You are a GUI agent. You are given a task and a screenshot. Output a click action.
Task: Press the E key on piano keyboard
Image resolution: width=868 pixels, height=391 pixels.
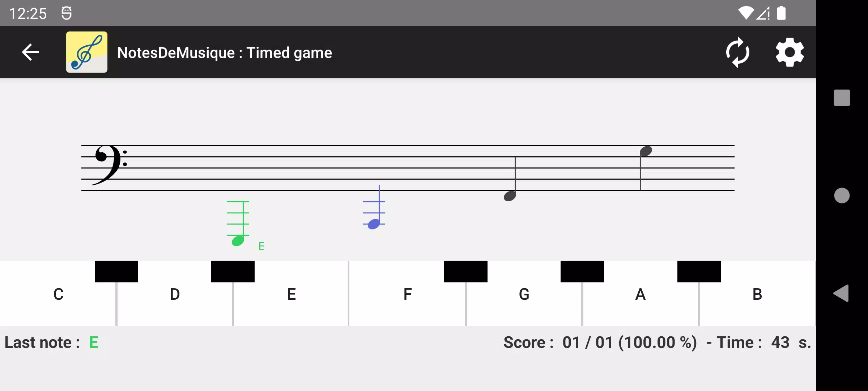(x=291, y=294)
